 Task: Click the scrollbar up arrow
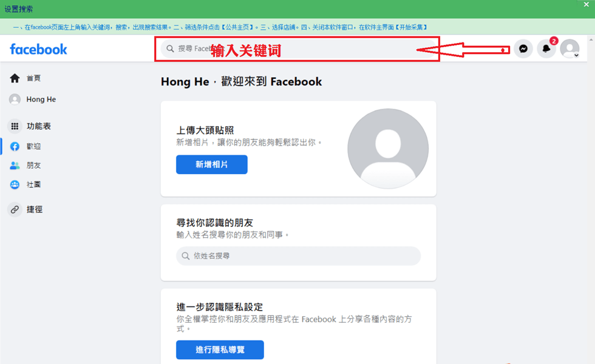[591, 39]
